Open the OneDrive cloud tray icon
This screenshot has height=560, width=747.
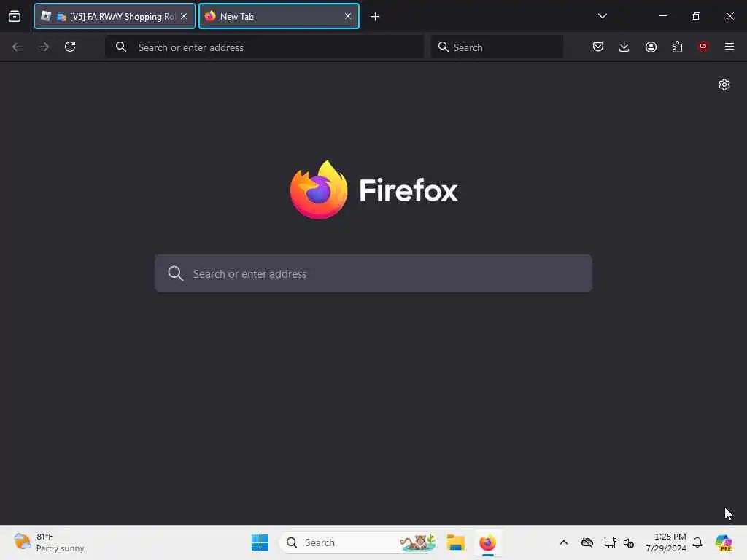coord(587,542)
